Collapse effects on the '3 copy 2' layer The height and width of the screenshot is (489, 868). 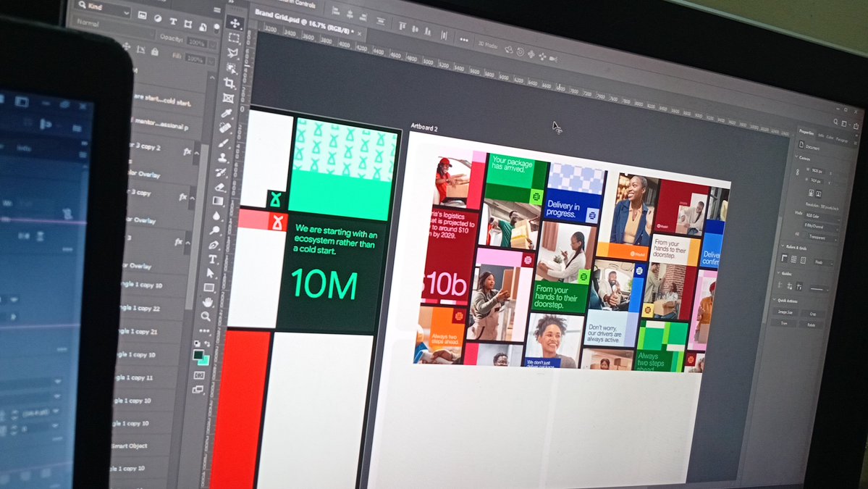197,153
